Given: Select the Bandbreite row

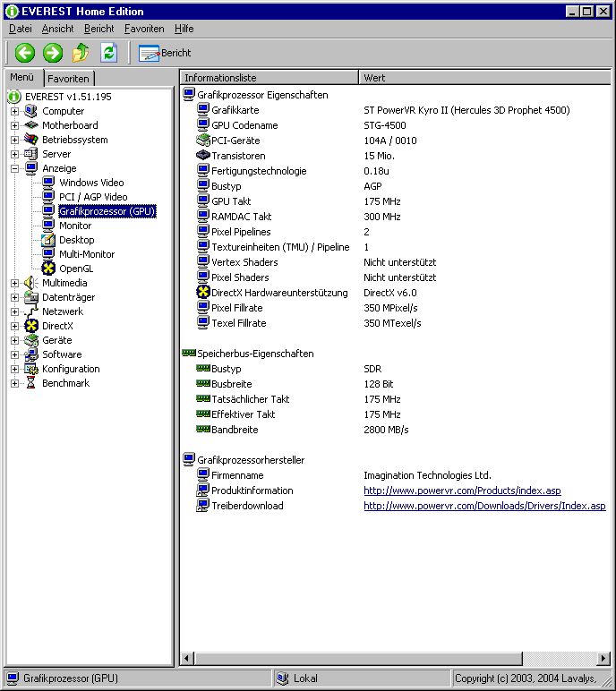Looking at the screenshot, I should [x=396, y=430].
